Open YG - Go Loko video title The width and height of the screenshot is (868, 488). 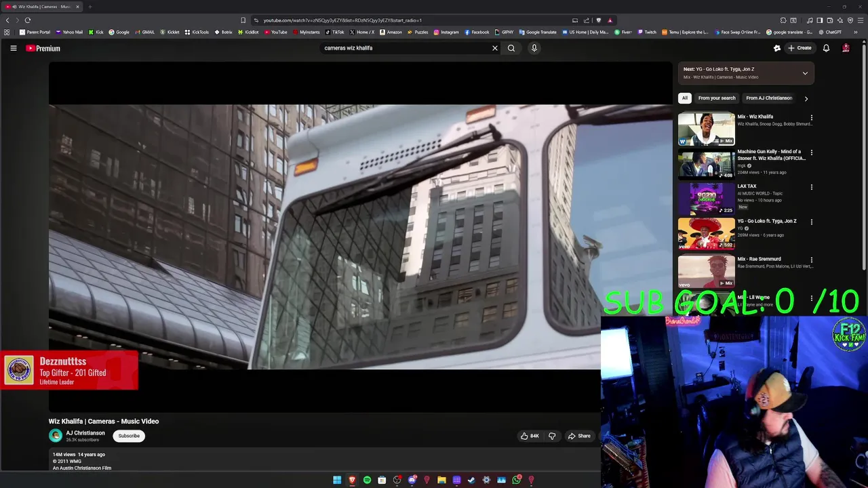767,221
